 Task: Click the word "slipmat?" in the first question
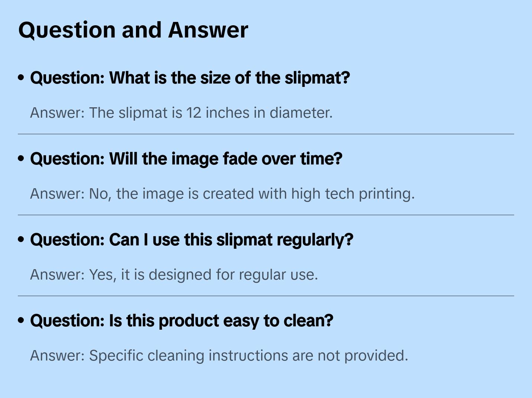pos(317,78)
